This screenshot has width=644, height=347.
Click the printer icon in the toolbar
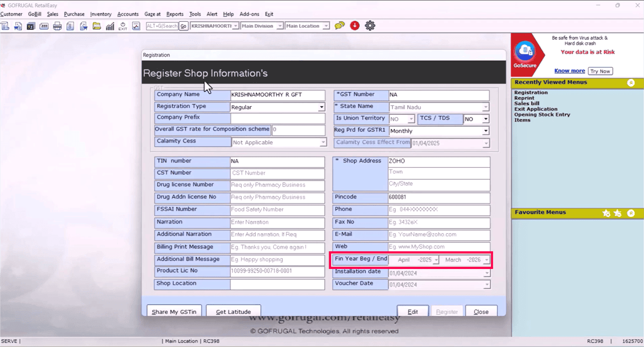[x=57, y=26]
